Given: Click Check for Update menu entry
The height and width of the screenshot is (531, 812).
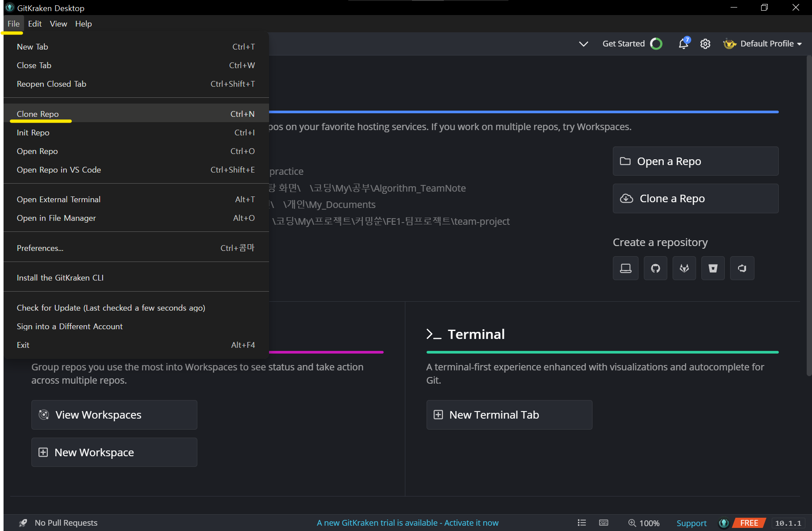Looking at the screenshot, I should point(136,308).
